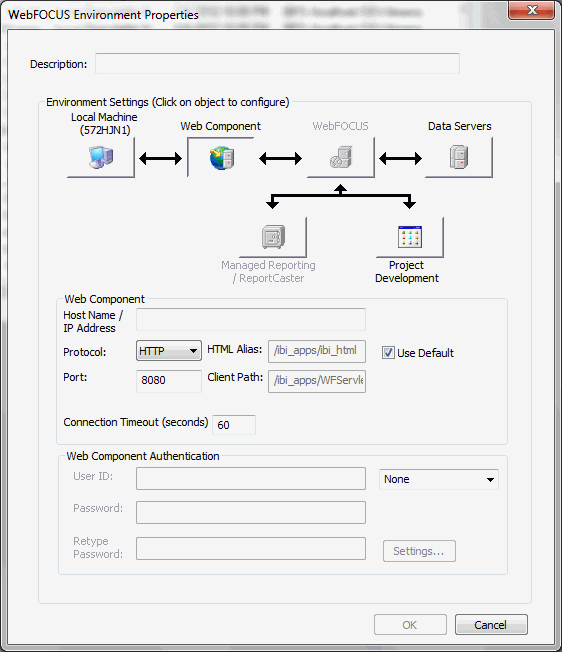Click the 'Project Development' label text
Viewport: 562px width, 652px height.
[x=407, y=272]
